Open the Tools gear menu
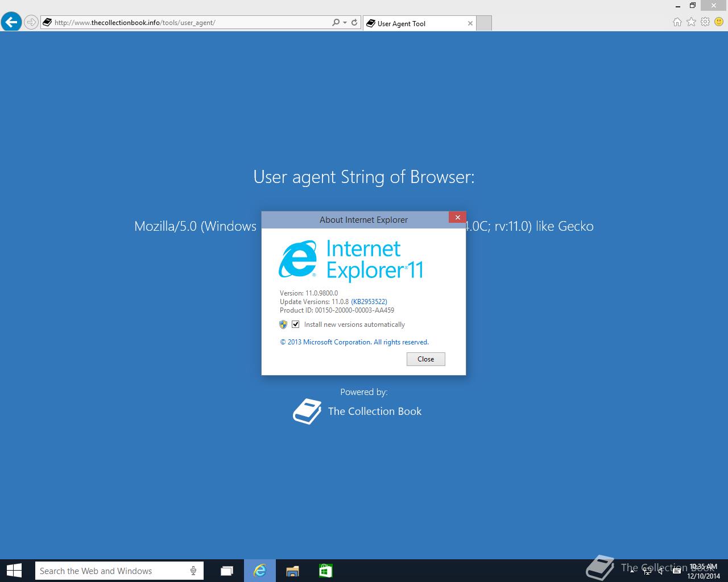This screenshot has height=582, width=728. (705, 22)
